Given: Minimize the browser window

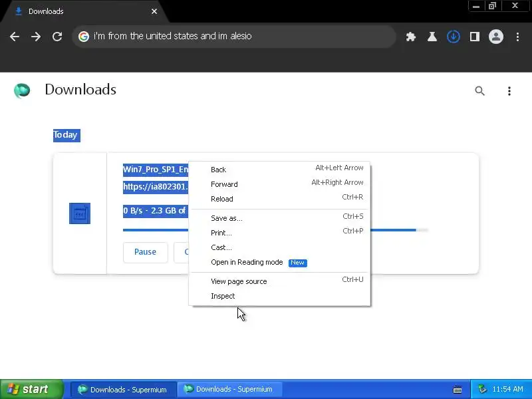Looking at the screenshot, I should click(x=476, y=6).
